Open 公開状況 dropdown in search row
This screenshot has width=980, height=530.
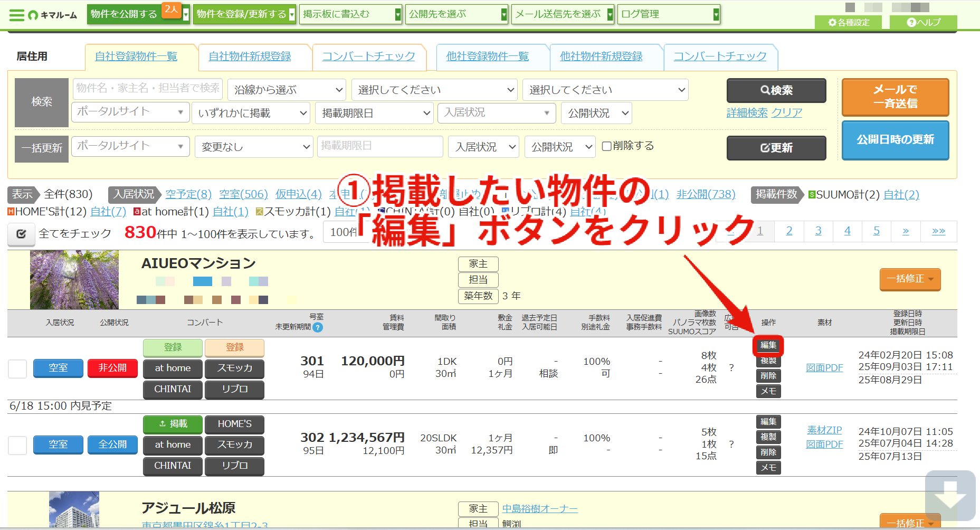[597, 113]
